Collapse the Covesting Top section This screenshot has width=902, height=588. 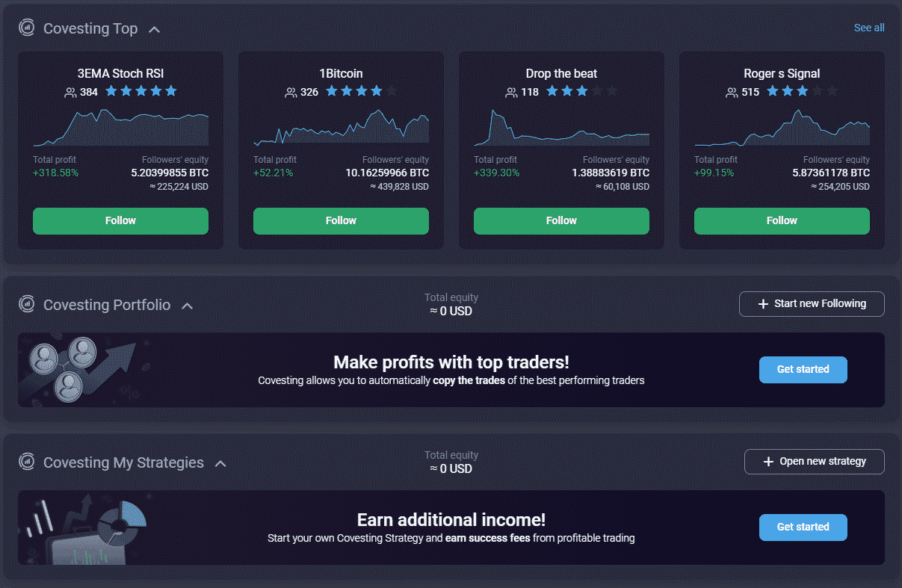(x=155, y=29)
